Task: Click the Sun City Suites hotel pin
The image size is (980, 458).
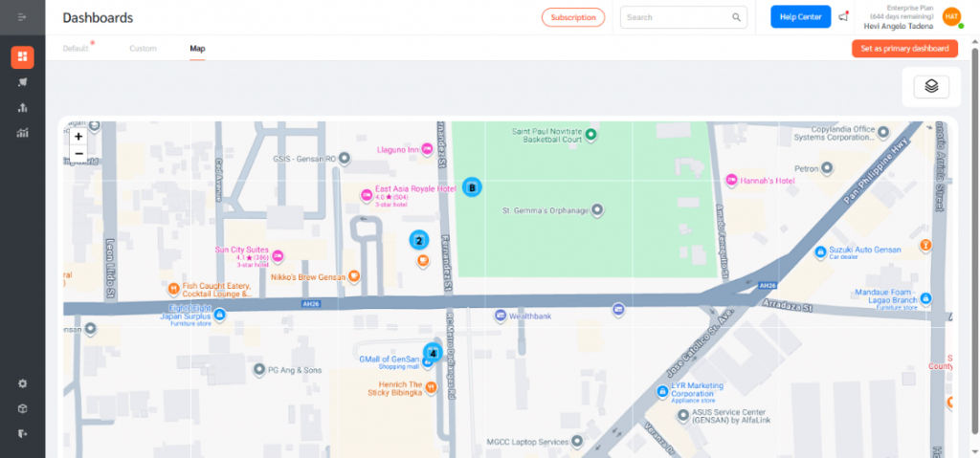Action: tap(278, 256)
